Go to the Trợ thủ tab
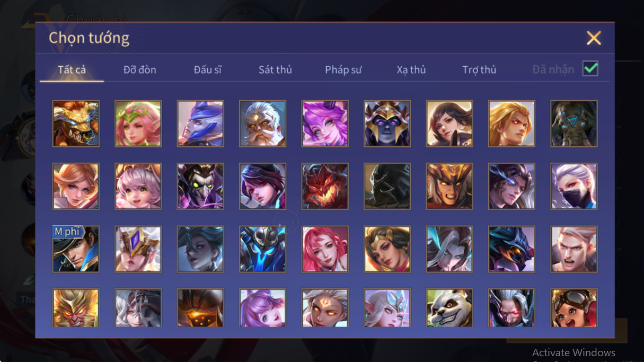The height and width of the screenshot is (362, 644). [x=479, y=69]
